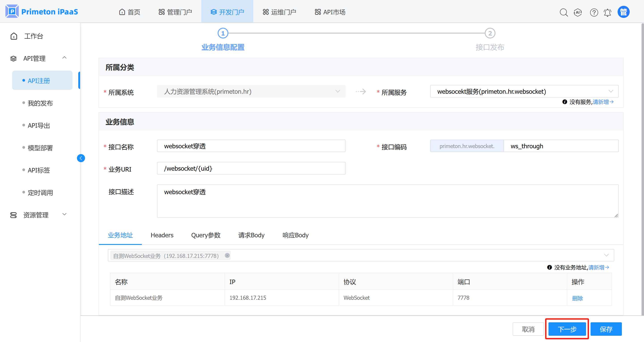Viewport: 644px width, 342px height.
Task: Expand the 资源管理 menu section
Action: point(64,214)
